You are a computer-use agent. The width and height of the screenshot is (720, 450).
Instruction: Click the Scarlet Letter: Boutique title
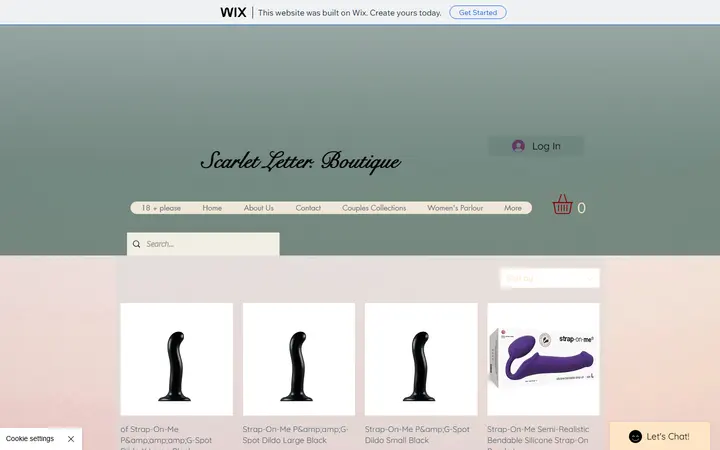coord(301,161)
